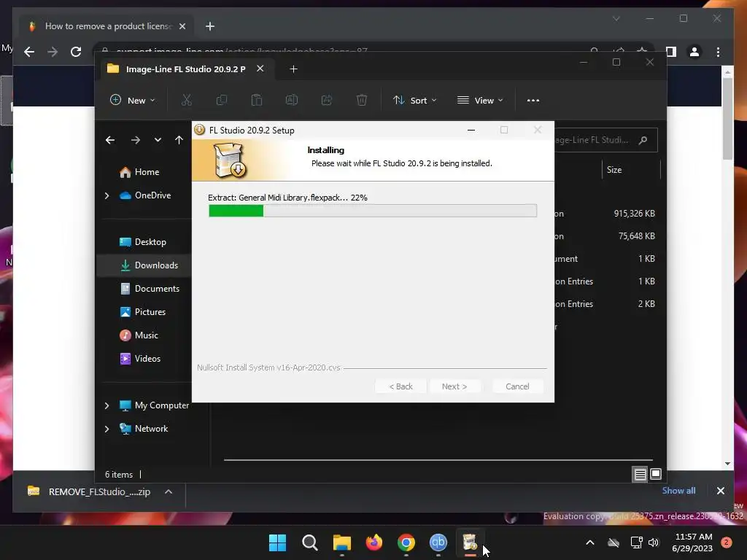The width and height of the screenshot is (747, 560).
Task: Open the Sort dropdown in File Explorer
Action: tap(414, 101)
